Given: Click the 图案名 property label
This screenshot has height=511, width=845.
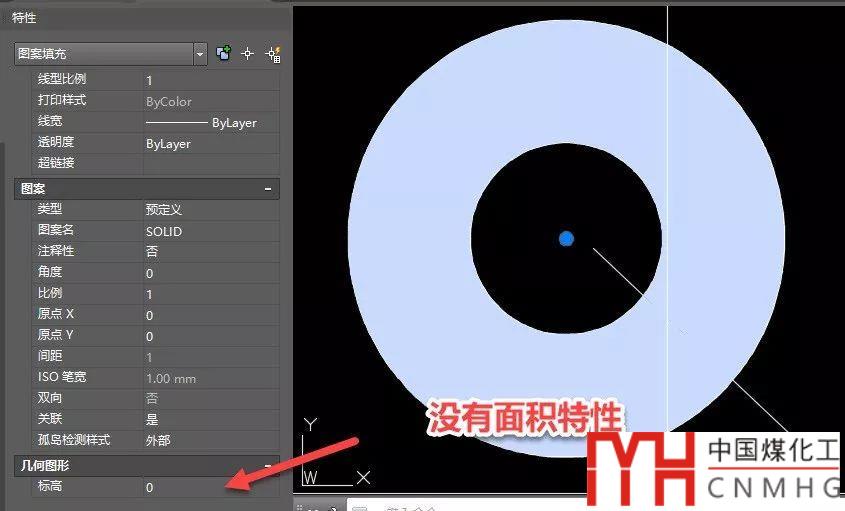Looking at the screenshot, I should point(56,230).
